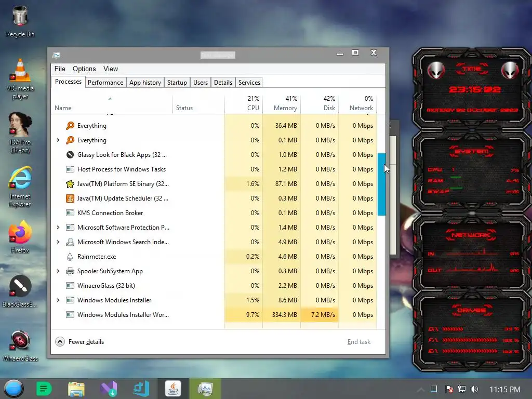The image size is (532, 399).
Task: Switch to the App history tab
Action: click(145, 83)
